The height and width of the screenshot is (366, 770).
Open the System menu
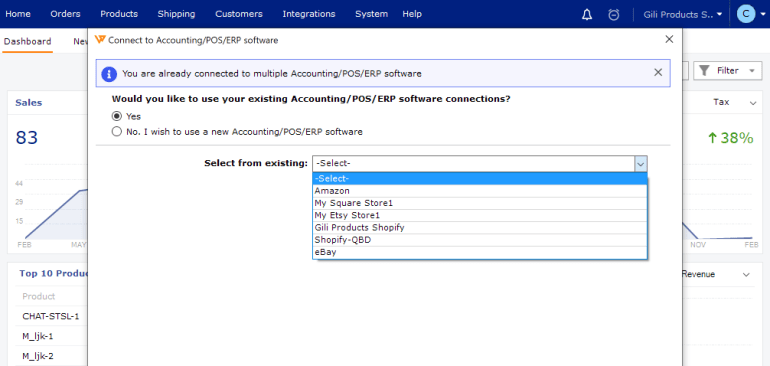371,14
